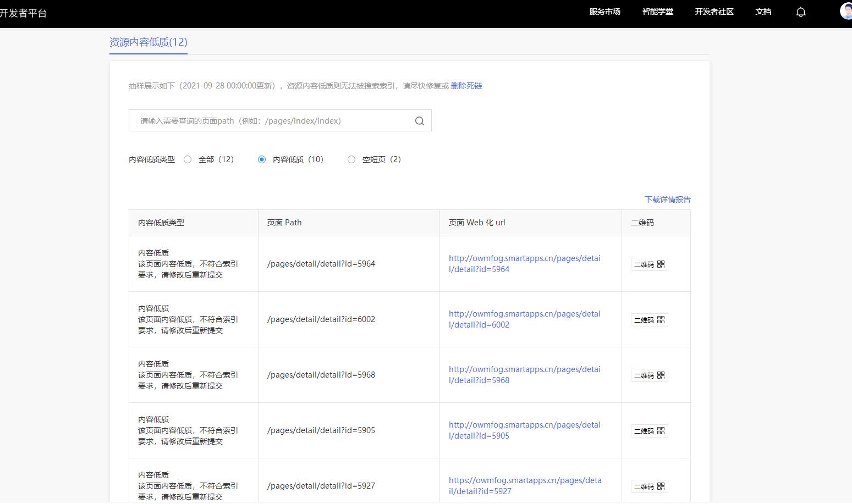Click the search magnifier icon
Image resolution: width=852 pixels, height=504 pixels.
point(419,121)
